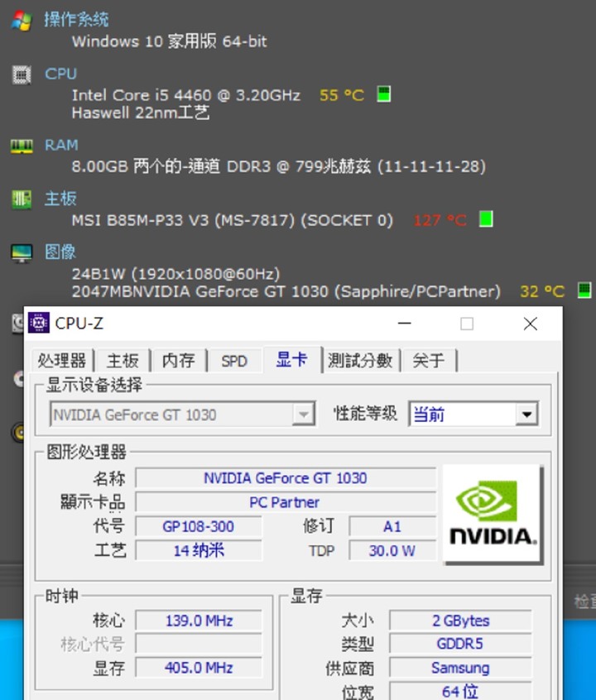Click the Windows flag icon beside 操作系统
The height and width of the screenshot is (700, 596).
click(22, 21)
